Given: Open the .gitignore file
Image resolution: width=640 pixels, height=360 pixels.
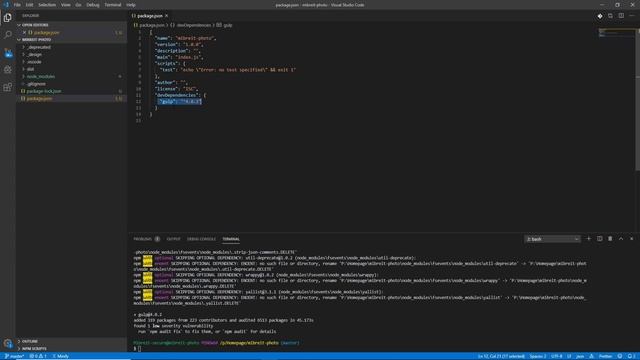Looking at the screenshot, I should [71, 84].
